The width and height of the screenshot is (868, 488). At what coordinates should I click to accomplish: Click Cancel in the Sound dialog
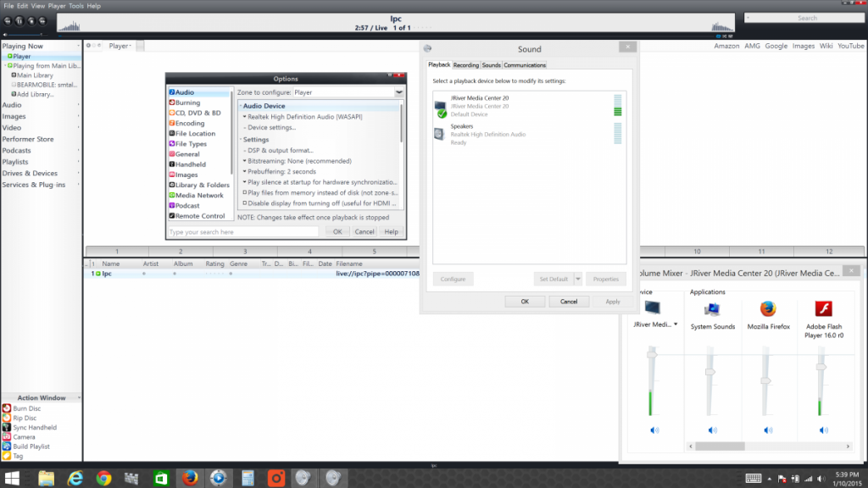569,302
